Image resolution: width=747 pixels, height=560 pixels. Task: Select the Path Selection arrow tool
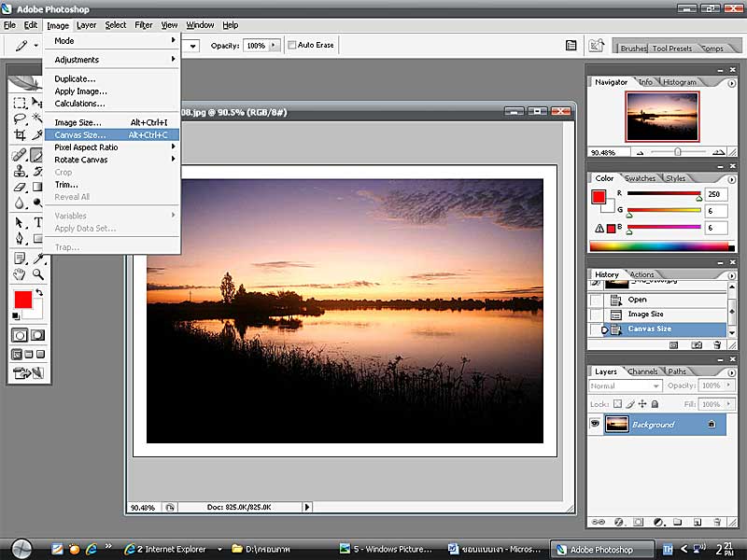coord(20,222)
